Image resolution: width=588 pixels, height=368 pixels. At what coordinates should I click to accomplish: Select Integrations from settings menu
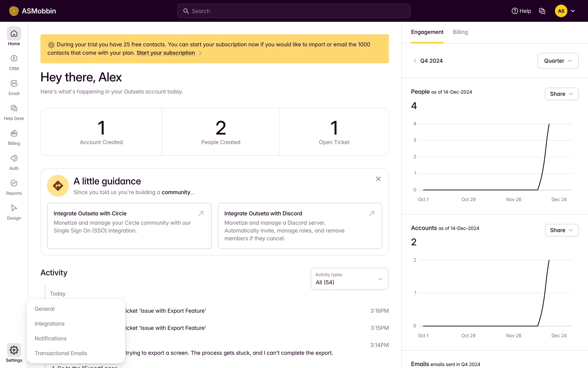[50, 324]
